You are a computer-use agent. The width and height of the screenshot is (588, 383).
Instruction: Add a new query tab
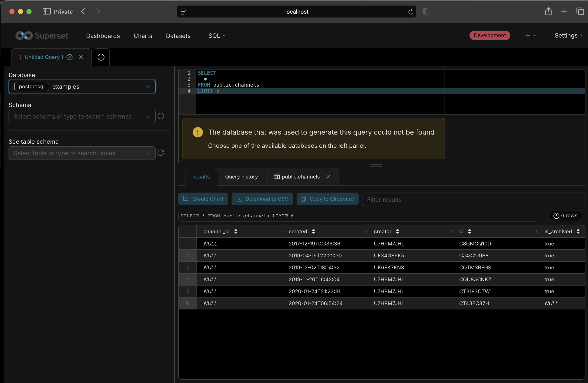tap(101, 57)
